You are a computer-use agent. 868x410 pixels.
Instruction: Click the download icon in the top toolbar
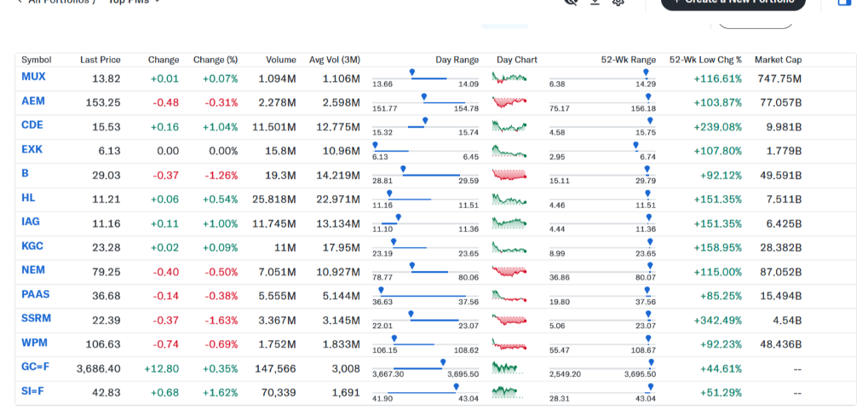(x=595, y=3)
